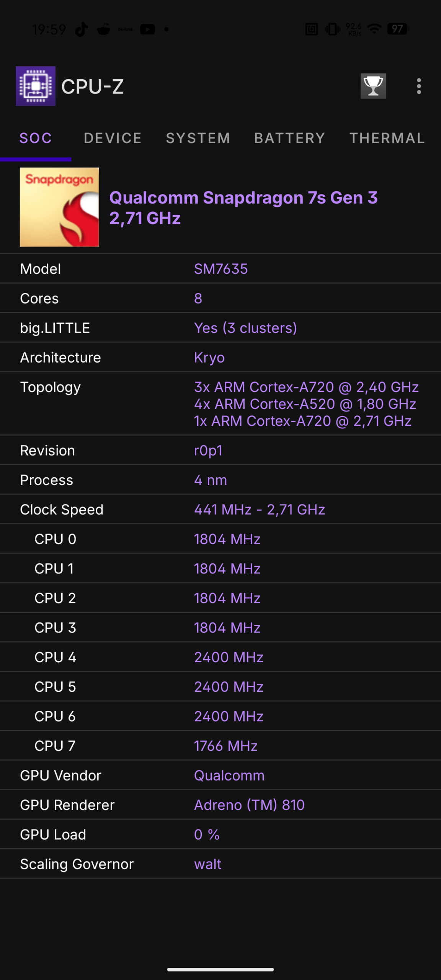Click the CPU-Z app icon in header
This screenshot has height=980, width=441.
coord(36,87)
